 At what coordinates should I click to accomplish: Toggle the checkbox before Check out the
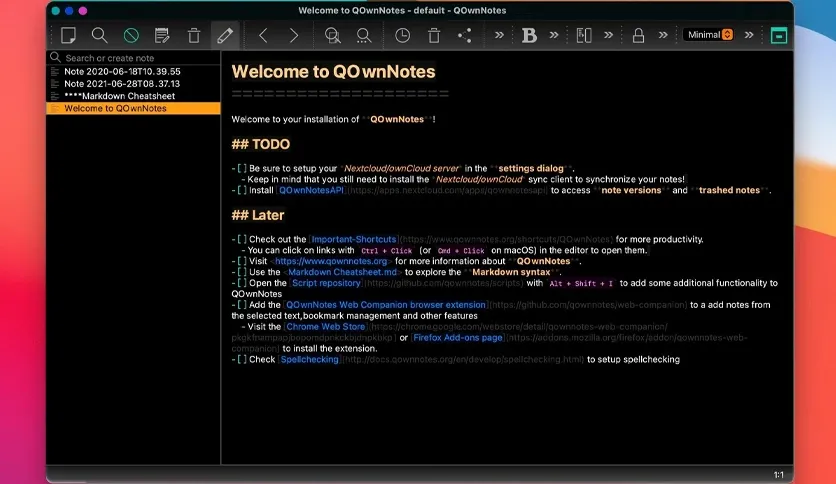(x=242, y=239)
